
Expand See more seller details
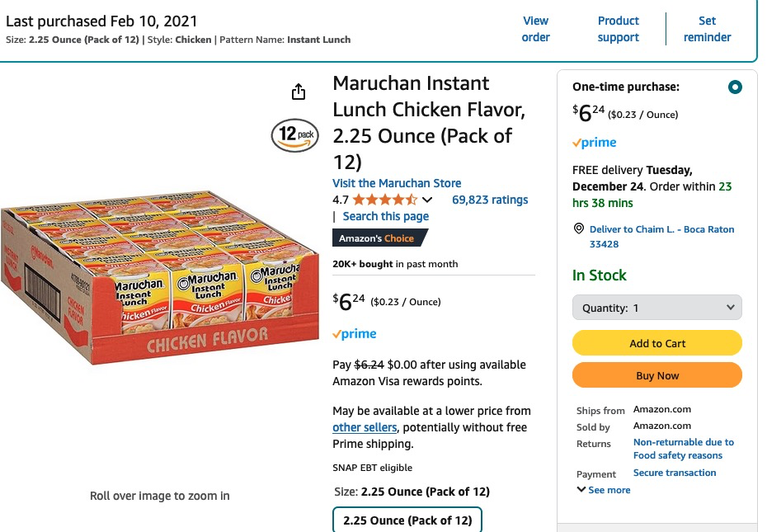(x=604, y=490)
